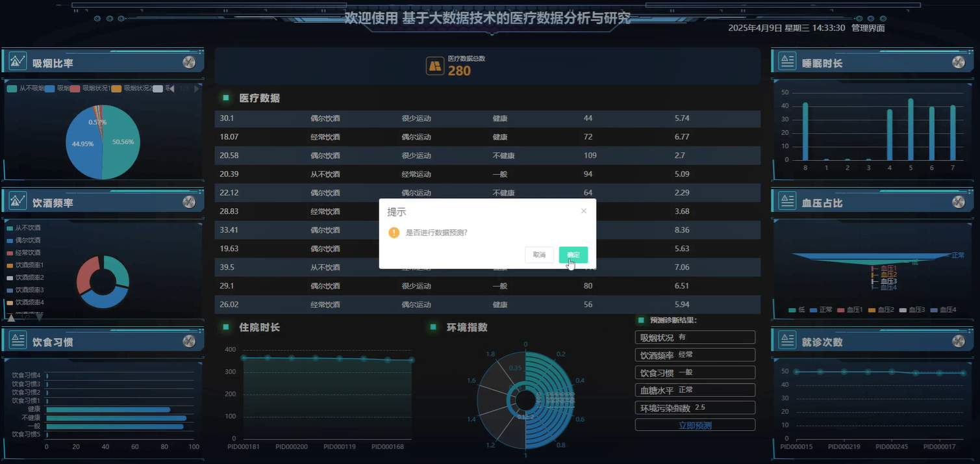The height and width of the screenshot is (464, 980).
Task: Click the 饮酒频率 prediction input field
Action: [x=695, y=355]
